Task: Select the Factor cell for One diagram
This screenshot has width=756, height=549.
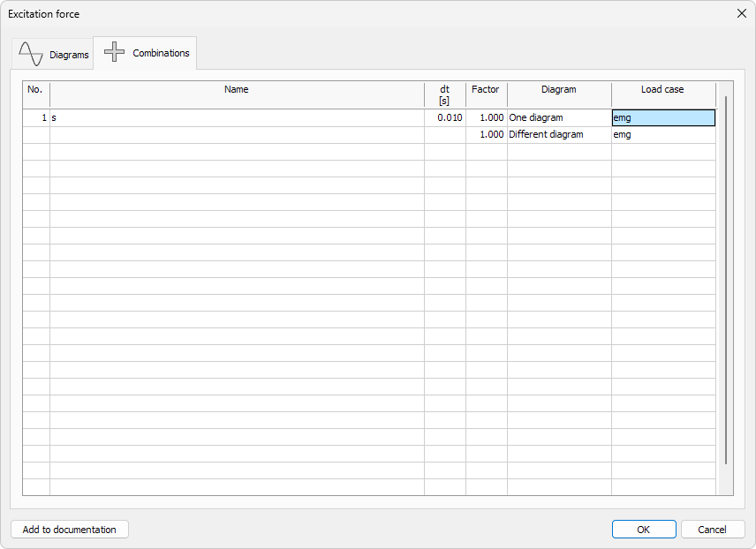Action: 486,117
